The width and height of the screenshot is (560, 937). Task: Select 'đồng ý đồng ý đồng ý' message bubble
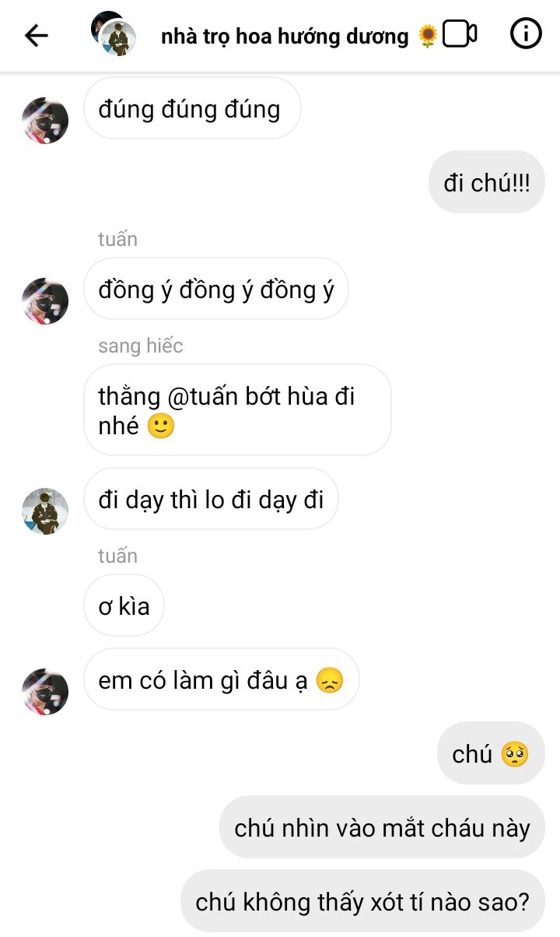(x=216, y=289)
